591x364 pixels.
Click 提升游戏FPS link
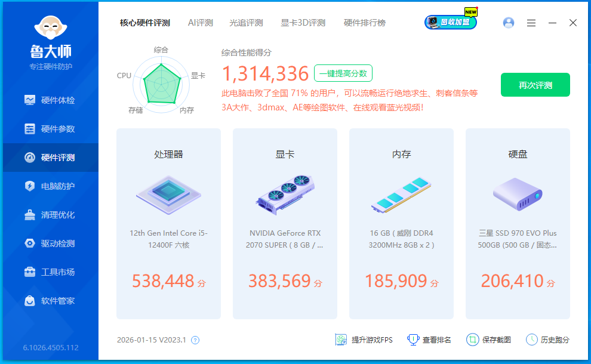[364, 340]
